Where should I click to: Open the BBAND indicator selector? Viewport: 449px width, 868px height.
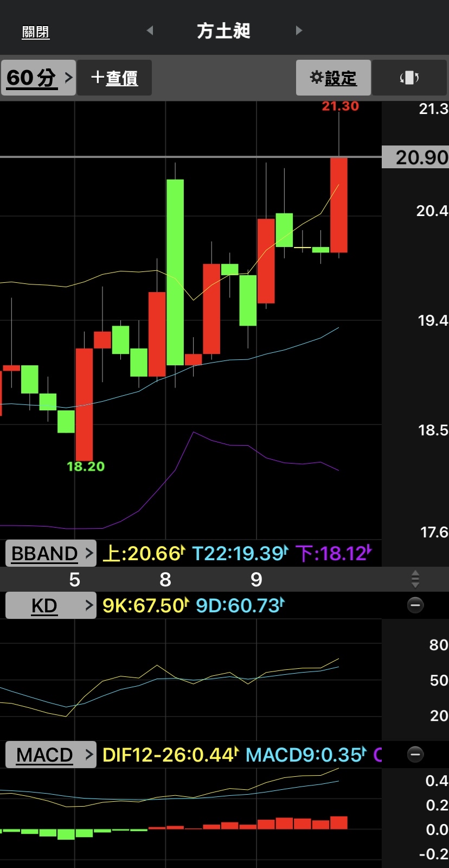coord(51,553)
